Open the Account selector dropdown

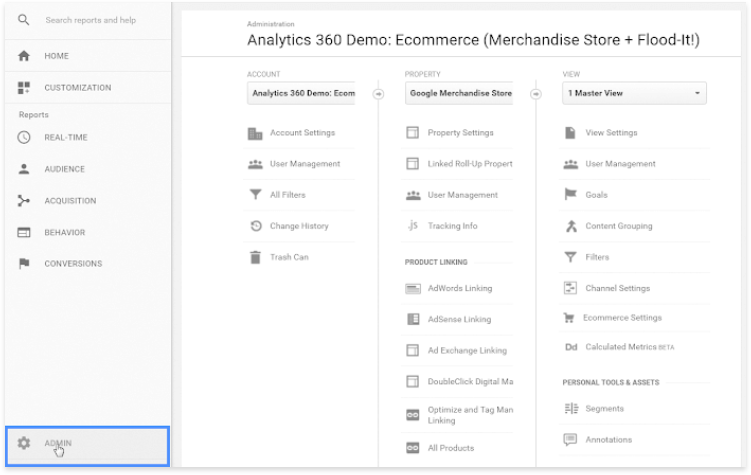click(x=301, y=94)
